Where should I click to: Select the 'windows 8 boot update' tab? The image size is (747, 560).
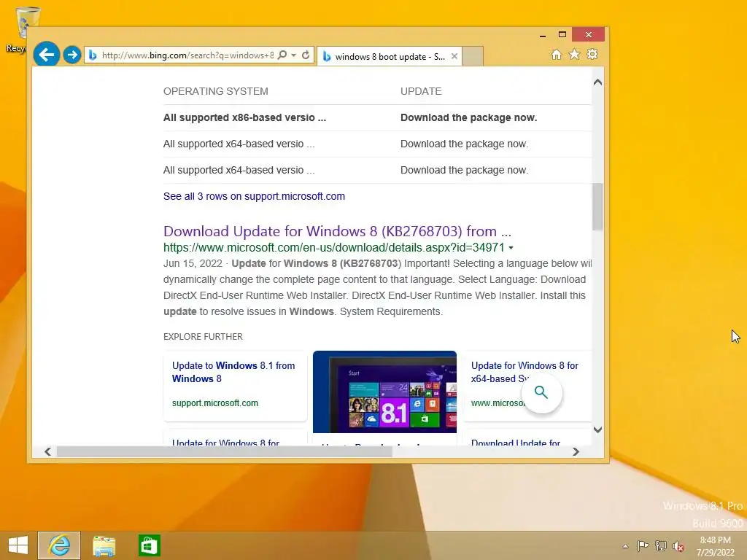pyautogui.click(x=388, y=57)
